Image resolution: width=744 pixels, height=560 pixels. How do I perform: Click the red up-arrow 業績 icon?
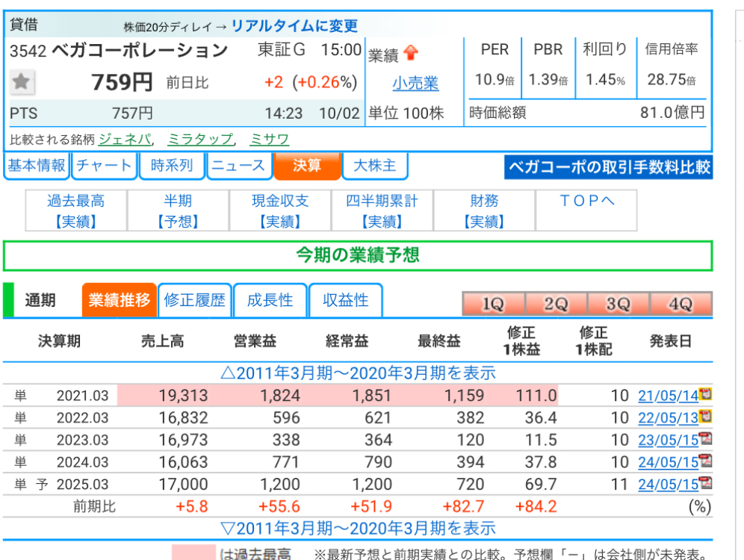(x=411, y=53)
